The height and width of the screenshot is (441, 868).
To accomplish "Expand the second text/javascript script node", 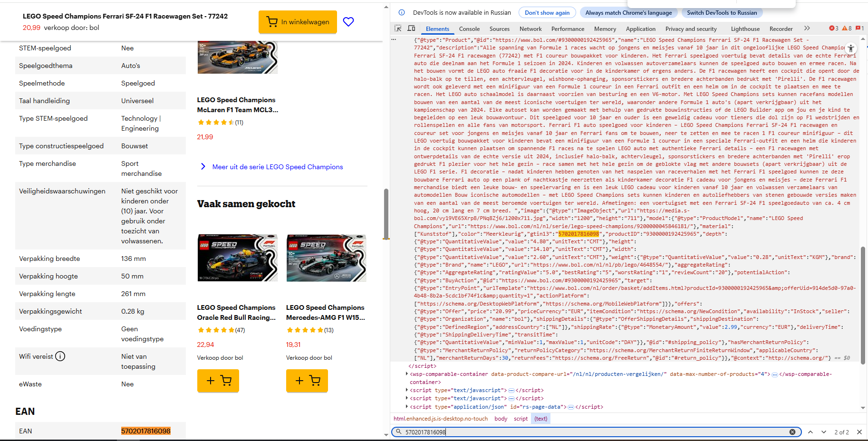I will point(407,398).
